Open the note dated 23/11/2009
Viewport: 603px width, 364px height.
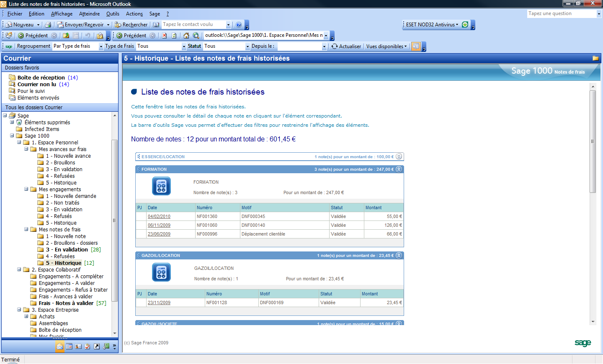tap(159, 302)
